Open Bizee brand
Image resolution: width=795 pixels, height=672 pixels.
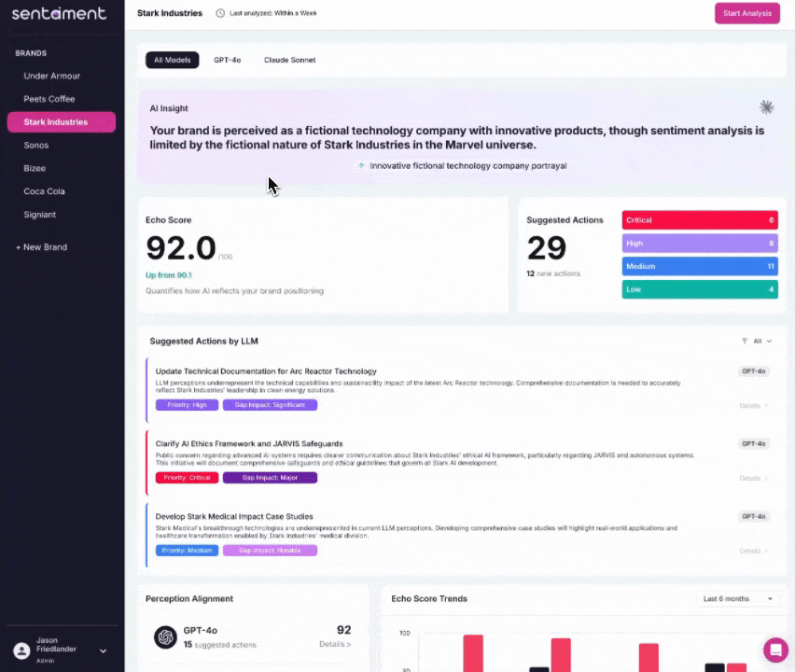tap(35, 168)
